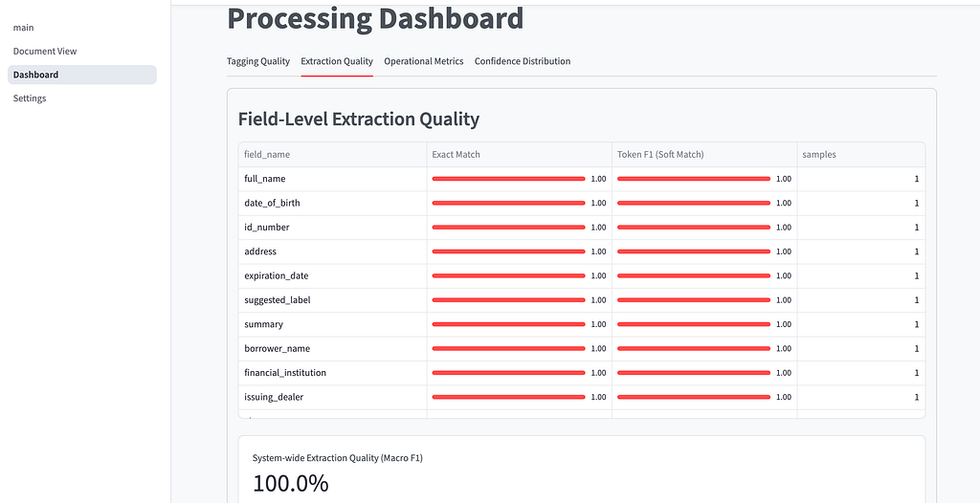The width and height of the screenshot is (980, 503).
Task: Select the expiration_date cell
Action: [332, 275]
